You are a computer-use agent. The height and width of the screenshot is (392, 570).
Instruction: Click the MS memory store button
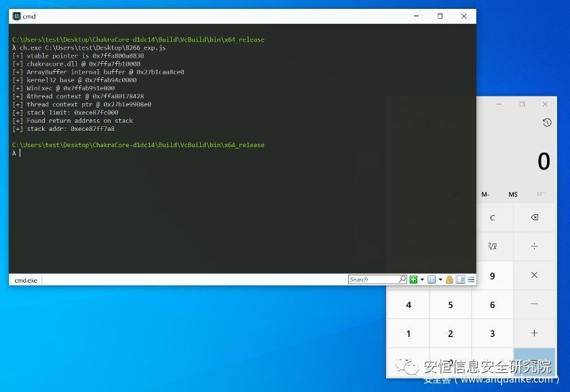click(x=513, y=195)
